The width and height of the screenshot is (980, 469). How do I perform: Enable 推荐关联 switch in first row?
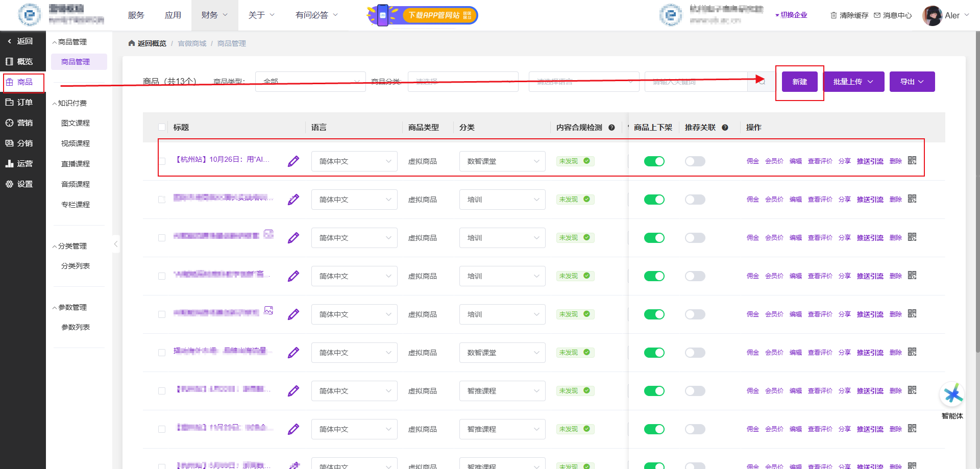click(x=695, y=161)
